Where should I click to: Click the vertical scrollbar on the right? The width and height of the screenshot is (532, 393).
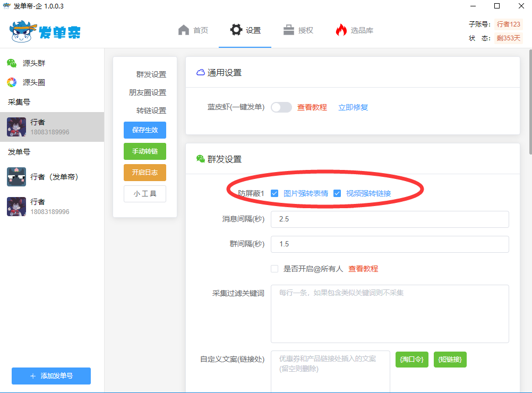pos(530,102)
